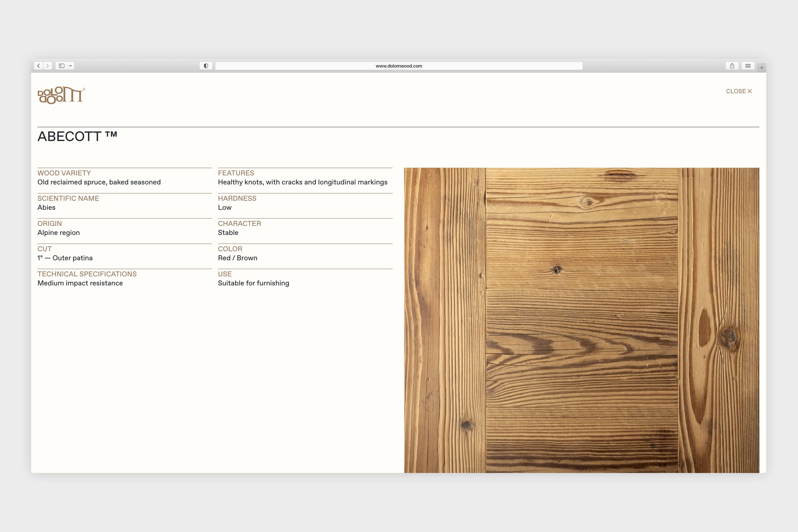This screenshot has height=532, width=798.
Task: Click the Technical Specifications heading
Action: pos(87,274)
